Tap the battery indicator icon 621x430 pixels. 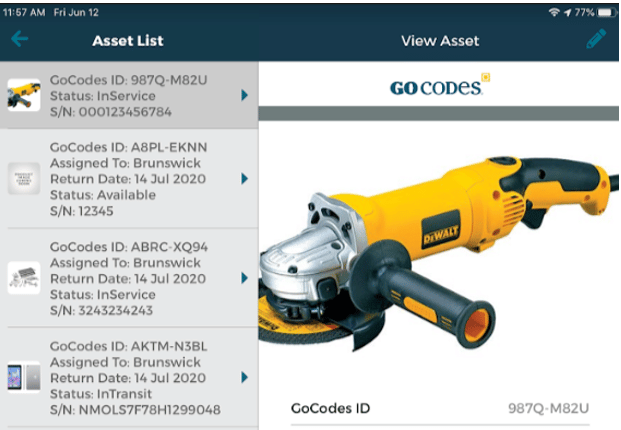(606, 13)
